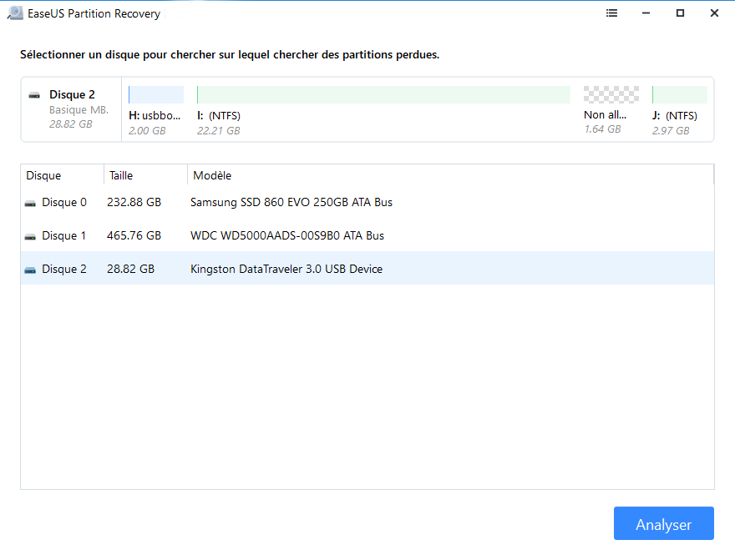Click the 2.00 GB partition size text
Screen dimensions: 735x560
[x=147, y=131]
